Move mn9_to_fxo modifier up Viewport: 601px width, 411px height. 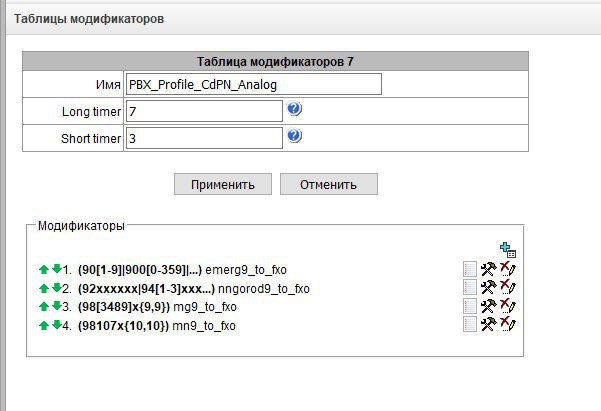44,326
